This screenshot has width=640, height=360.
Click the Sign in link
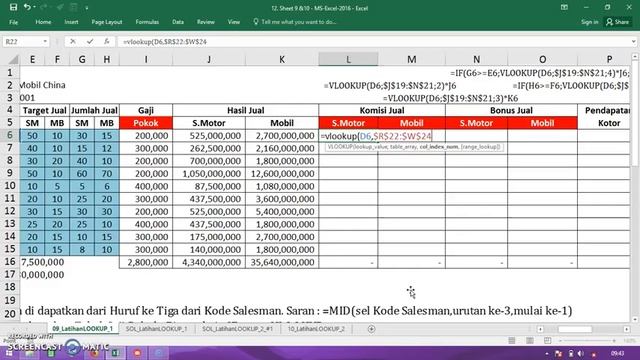pos(589,22)
